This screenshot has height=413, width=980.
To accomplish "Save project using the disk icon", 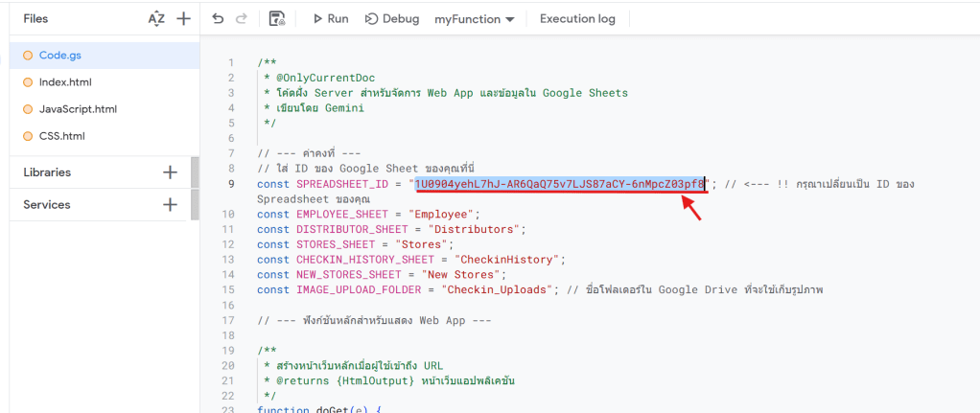I will tap(277, 18).
